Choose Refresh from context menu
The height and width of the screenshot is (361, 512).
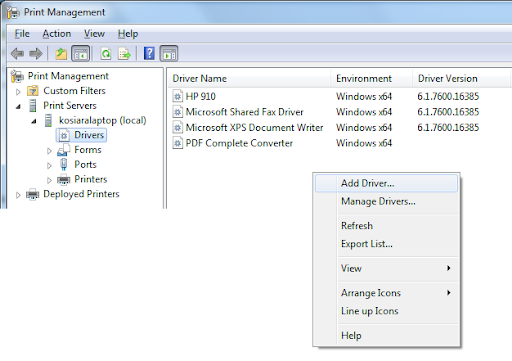(x=386, y=226)
